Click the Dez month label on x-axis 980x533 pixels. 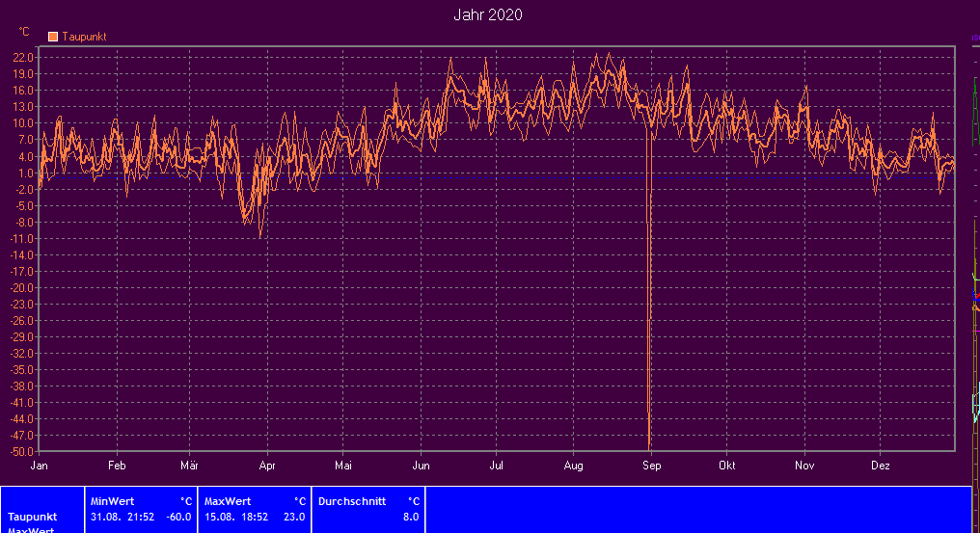point(881,466)
